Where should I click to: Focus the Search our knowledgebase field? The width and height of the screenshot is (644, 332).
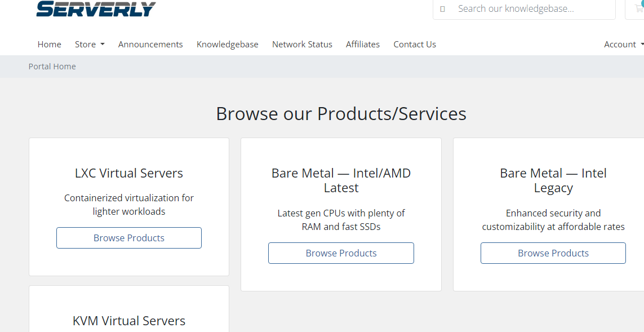524,8
